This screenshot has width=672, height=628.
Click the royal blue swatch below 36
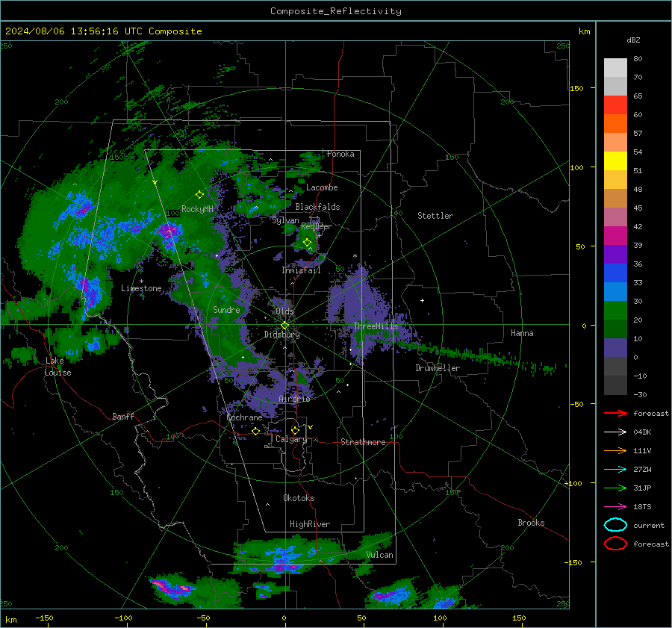tap(615, 273)
